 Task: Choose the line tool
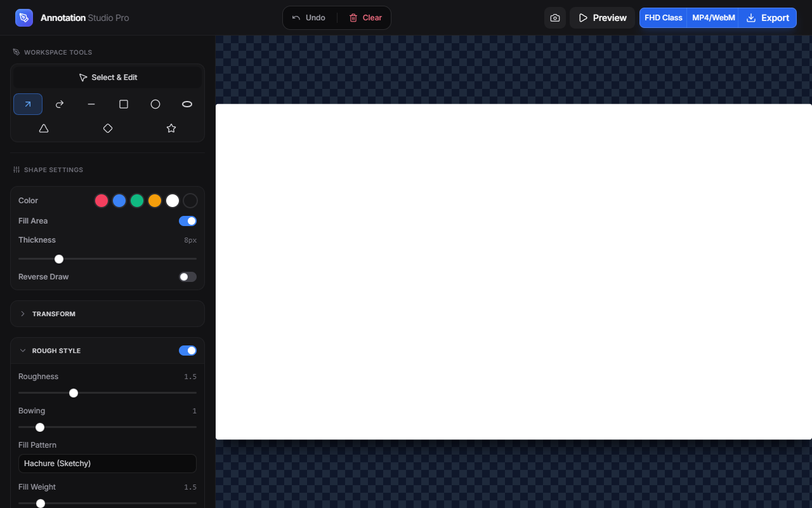click(x=91, y=104)
